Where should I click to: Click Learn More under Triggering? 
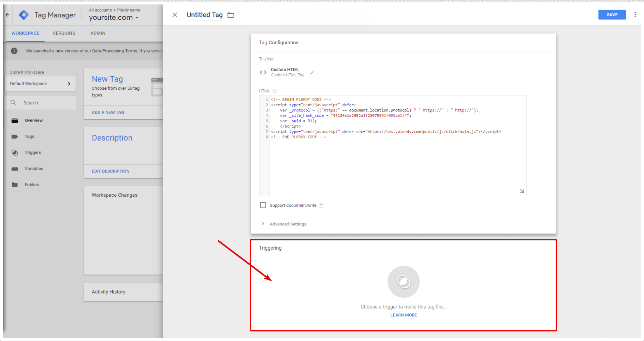pyautogui.click(x=404, y=315)
